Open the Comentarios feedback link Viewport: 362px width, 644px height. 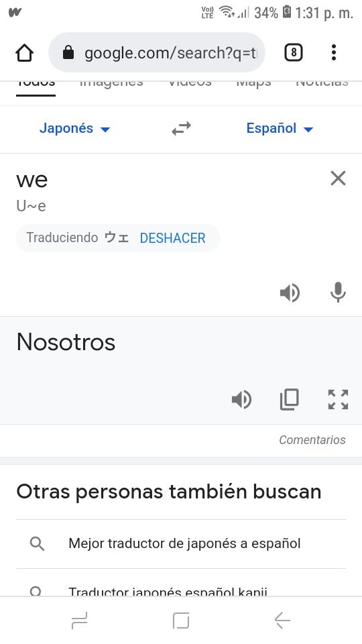[312, 440]
